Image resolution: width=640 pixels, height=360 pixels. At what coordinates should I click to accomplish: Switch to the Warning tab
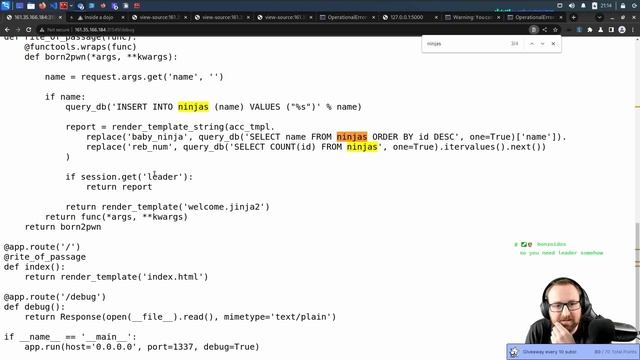[472, 18]
